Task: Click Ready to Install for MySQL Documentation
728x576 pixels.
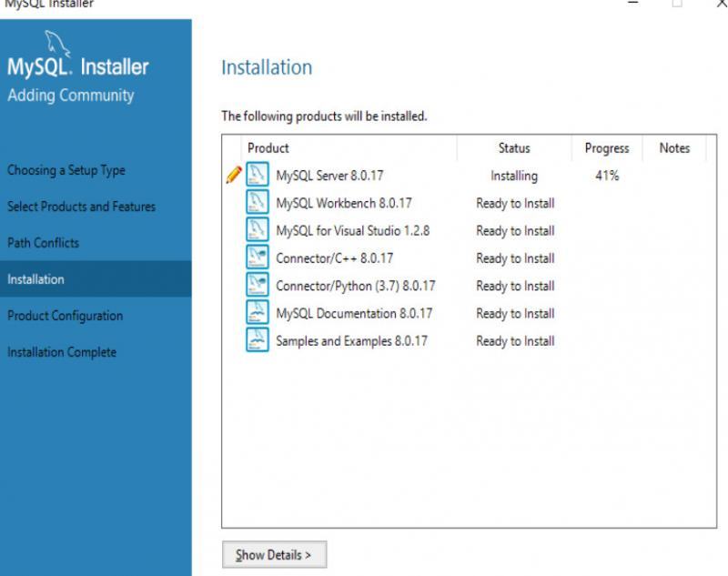Action: pyautogui.click(x=515, y=313)
